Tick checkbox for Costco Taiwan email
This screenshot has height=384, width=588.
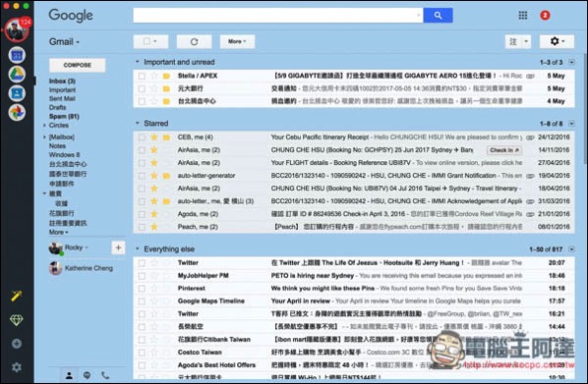pyautogui.click(x=142, y=353)
